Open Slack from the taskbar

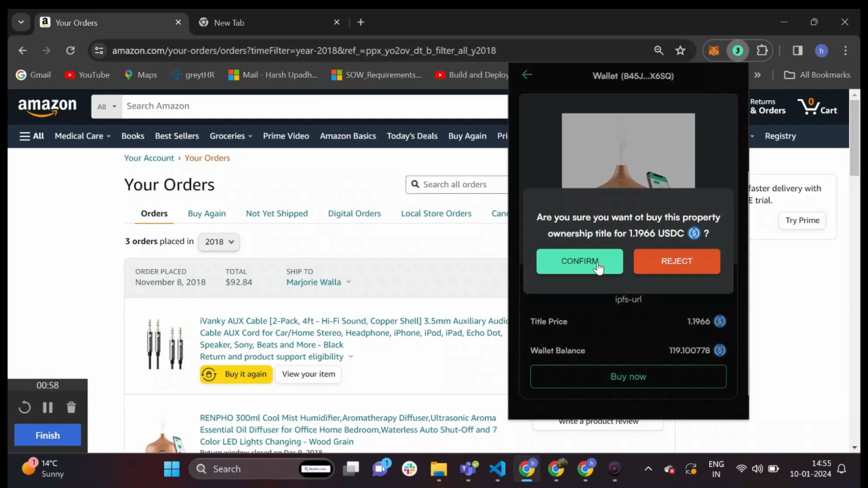(x=409, y=469)
